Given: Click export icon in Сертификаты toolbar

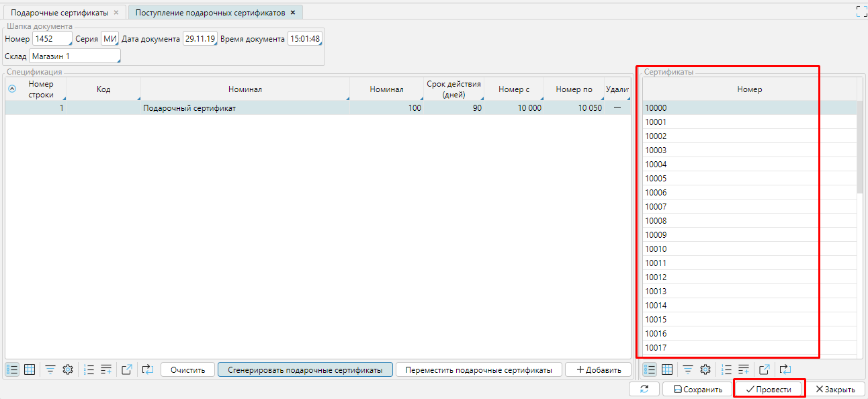Looking at the screenshot, I should (764, 369).
